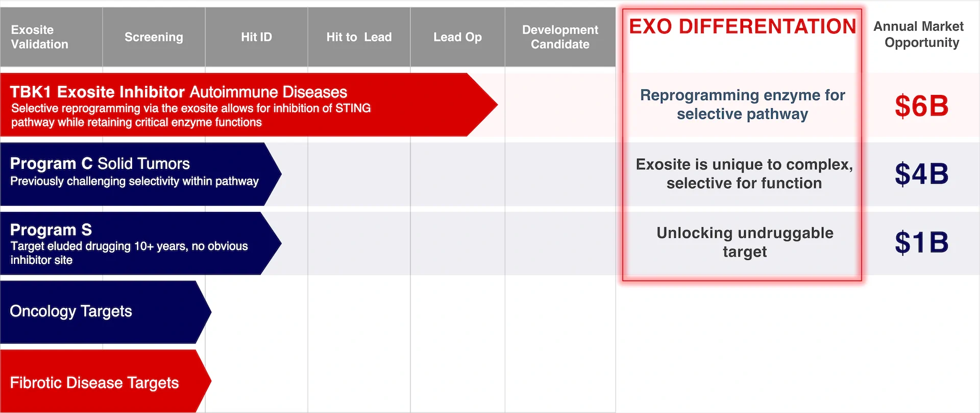The height and width of the screenshot is (413, 980).
Task: Click 'Reprogramming enzyme for selective pathway' text
Action: click(743, 104)
